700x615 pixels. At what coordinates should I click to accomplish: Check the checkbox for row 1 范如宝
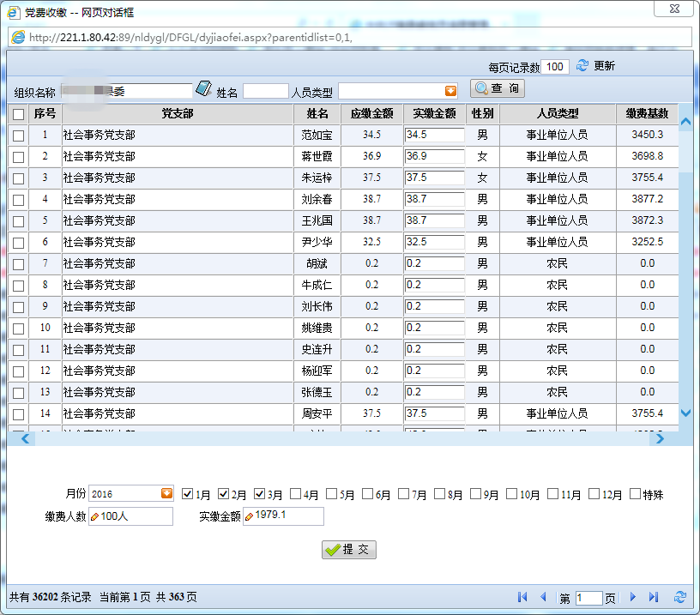18,135
